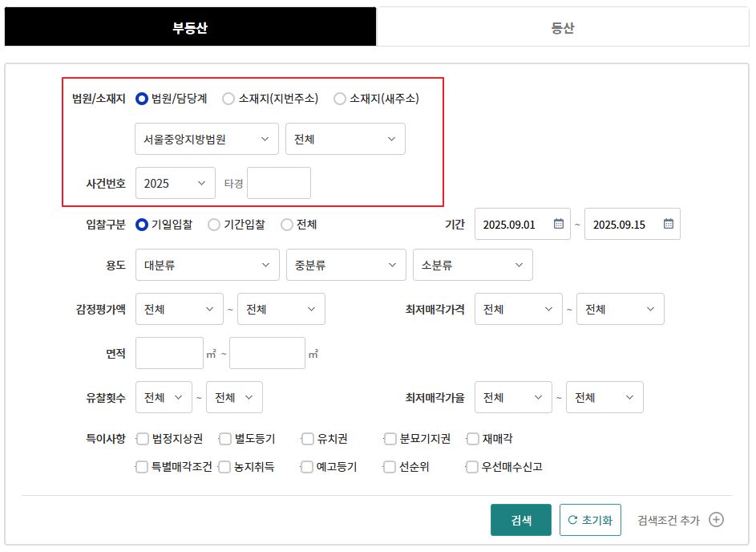Focus the 면적 minimum area input
This screenshot has width=756, height=552.
pyautogui.click(x=169, y=353)
